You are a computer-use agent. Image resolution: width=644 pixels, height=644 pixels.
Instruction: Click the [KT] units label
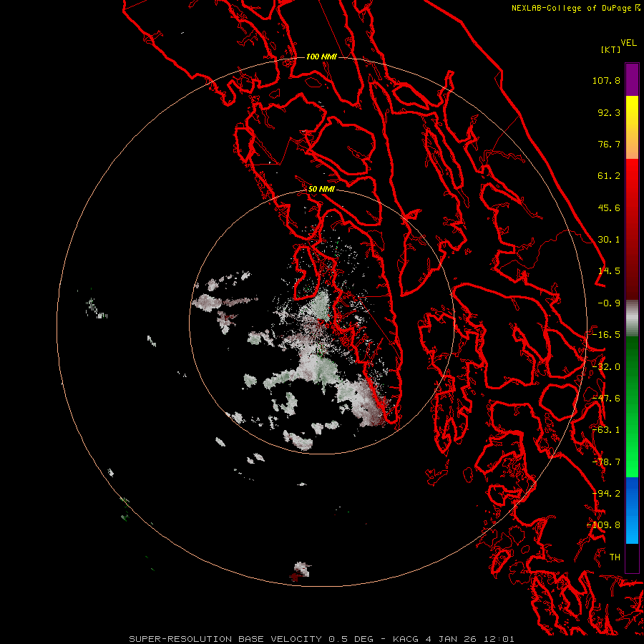(611, 49)
